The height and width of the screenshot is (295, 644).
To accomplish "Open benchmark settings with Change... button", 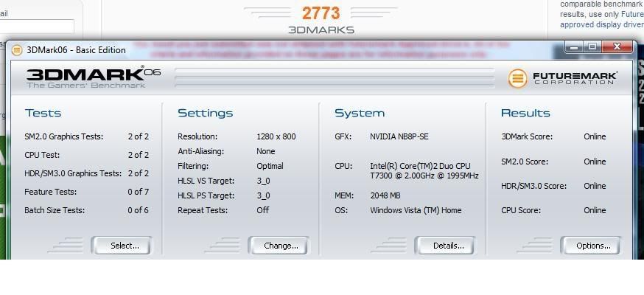I will 278,246.
